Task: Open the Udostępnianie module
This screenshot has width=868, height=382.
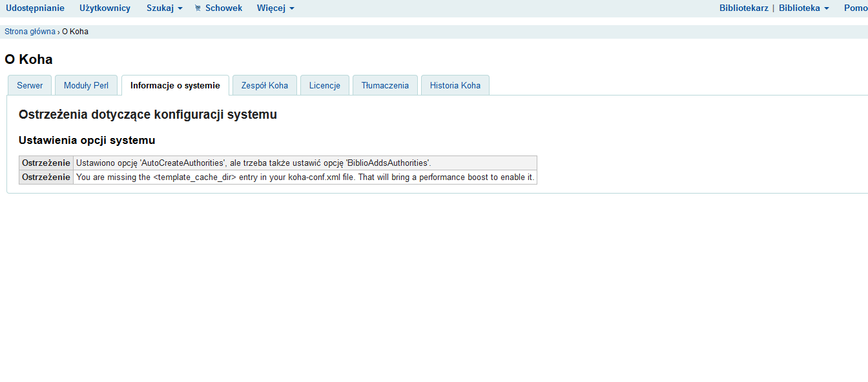Action: click(x=35, y=8)
